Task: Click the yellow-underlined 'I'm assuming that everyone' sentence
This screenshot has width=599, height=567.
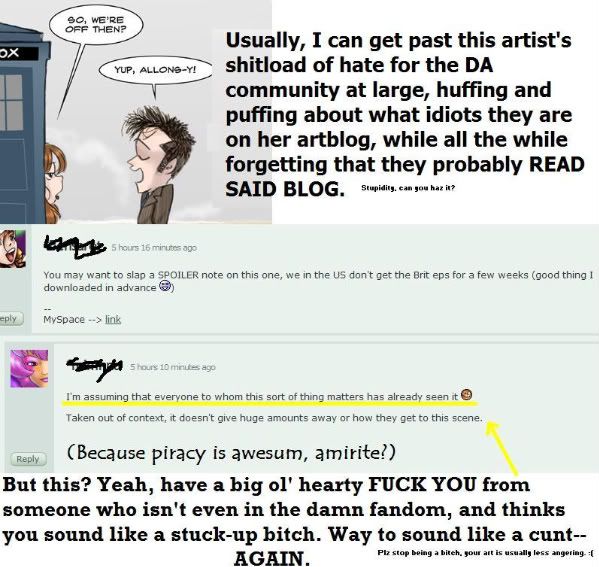Action: [x=262, y=397]
